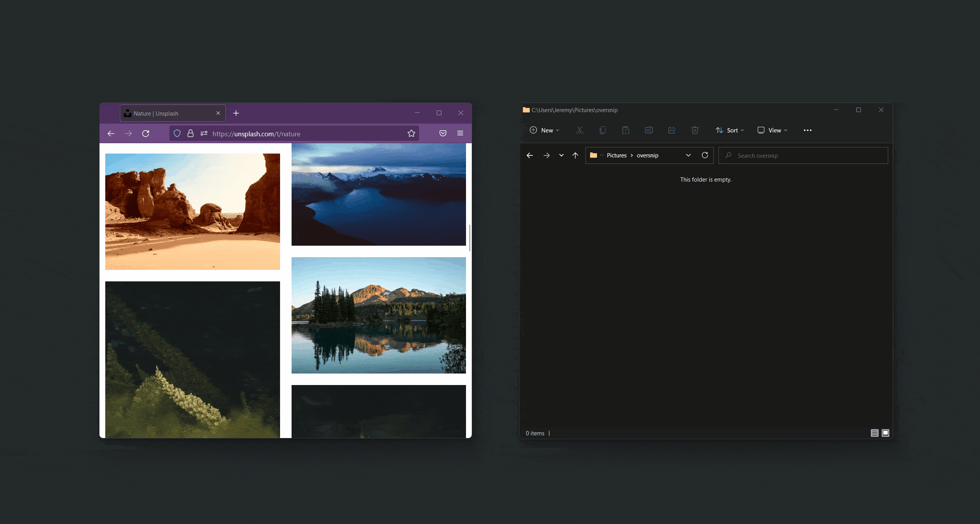Screen dimensions: 980x524
Task: Open a new tab with the plus button
Action: click(x=236, y=113)
